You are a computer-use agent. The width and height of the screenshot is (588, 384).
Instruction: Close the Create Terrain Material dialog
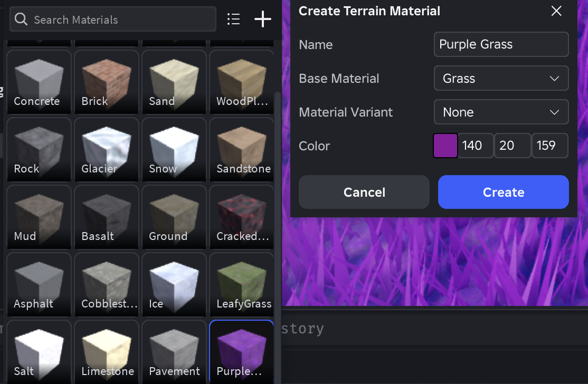click(x=556, y=11)
